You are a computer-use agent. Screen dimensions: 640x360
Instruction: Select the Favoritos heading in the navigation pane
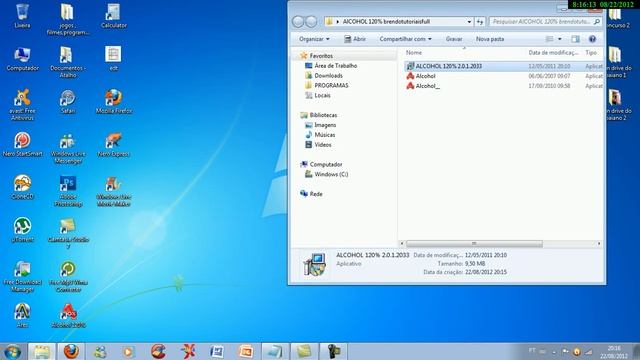tap(316, 56)
